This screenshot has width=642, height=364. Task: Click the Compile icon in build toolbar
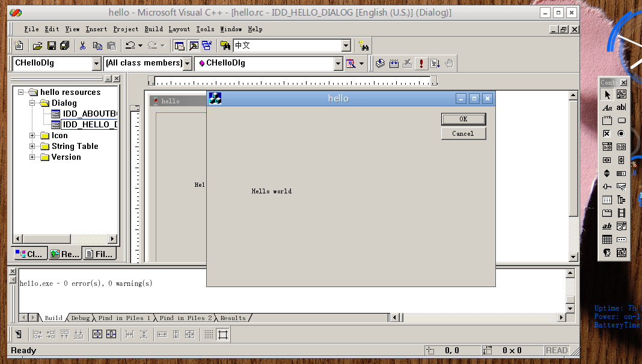[x=380, y=64]
